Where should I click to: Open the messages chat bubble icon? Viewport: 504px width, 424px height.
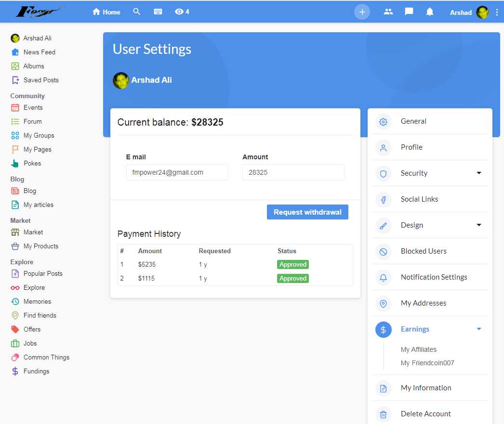409,12
